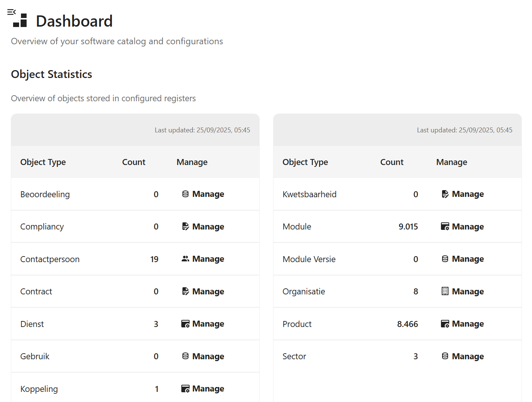This screenshot has width=532, height=402.
Task: Click the app-settings icon in the Product row
Action: coord(445,324)
